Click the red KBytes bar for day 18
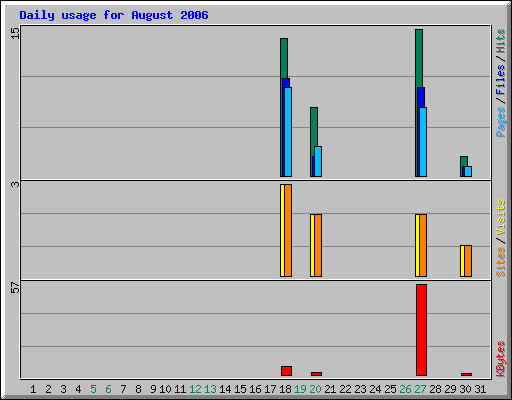512x400 pixels. click(x=286, y=371)
